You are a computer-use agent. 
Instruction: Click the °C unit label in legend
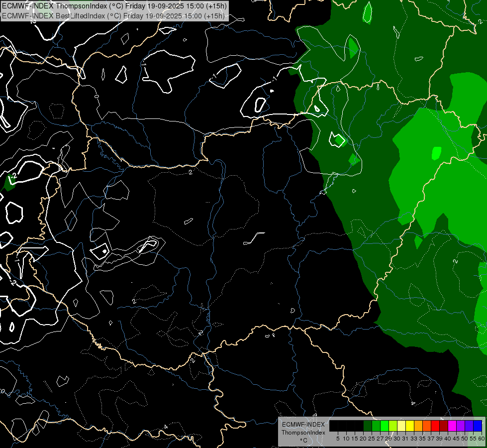pyautogui.click(x=303, y=440)
